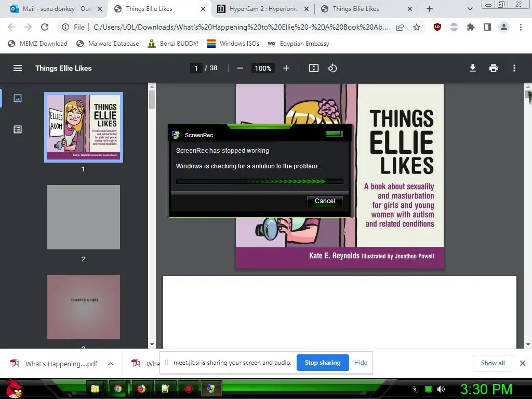
Task: Select page 2 thumbnail
Action: [84, 217]
